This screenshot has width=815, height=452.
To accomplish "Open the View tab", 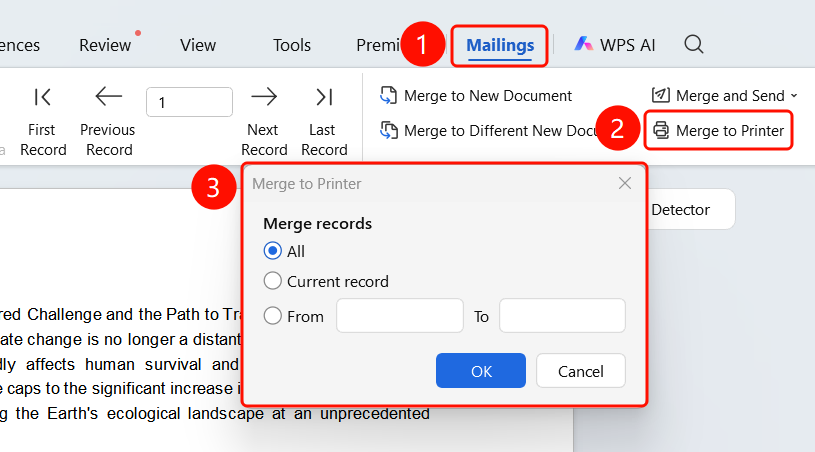I will 198,46.
